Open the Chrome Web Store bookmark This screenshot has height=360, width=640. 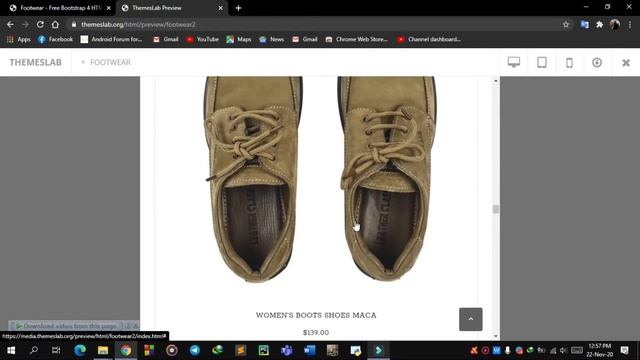pos(356,39)
